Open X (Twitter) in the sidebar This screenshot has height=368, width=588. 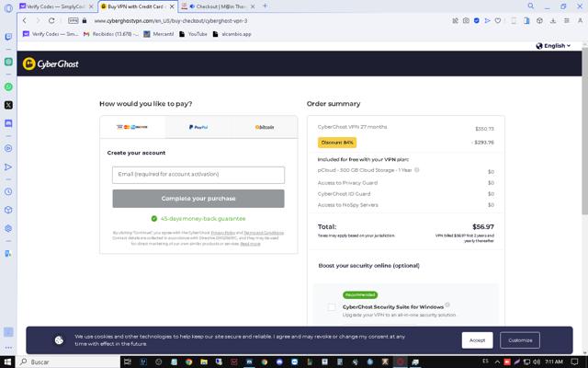tap(8, 105)
